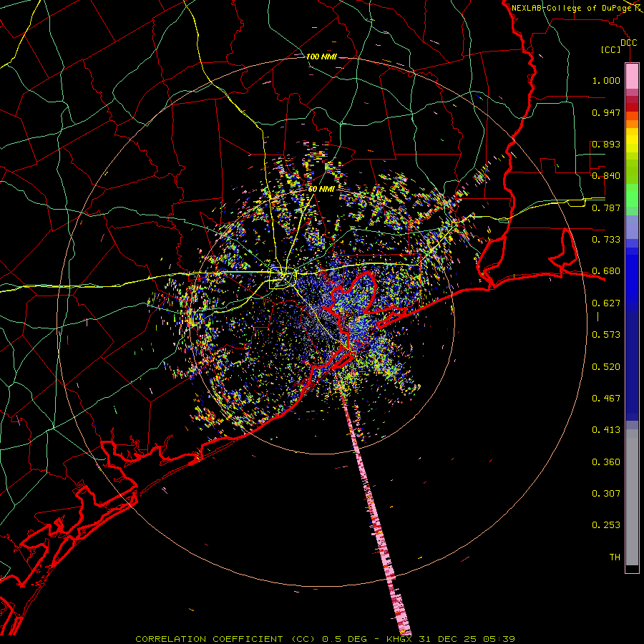Pick the pink color band beside 1.000
The width and height of the screenshot is (644, 644).
click(x=632, y=77)
